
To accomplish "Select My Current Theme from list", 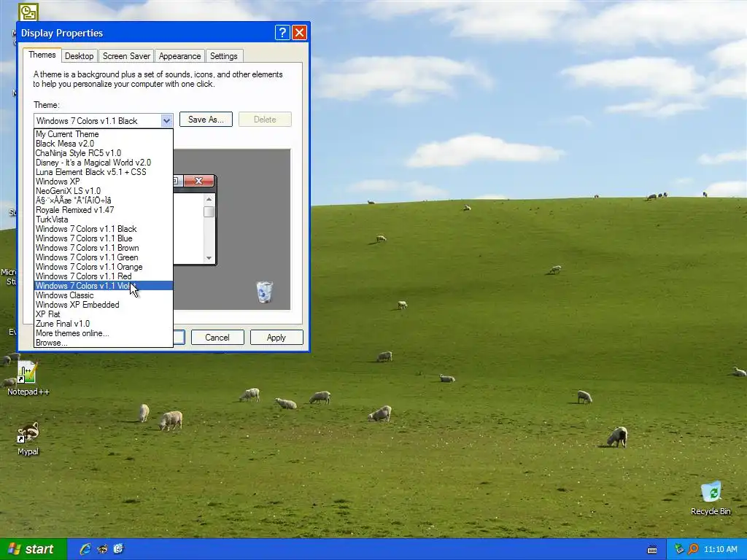I will [104, 134].
